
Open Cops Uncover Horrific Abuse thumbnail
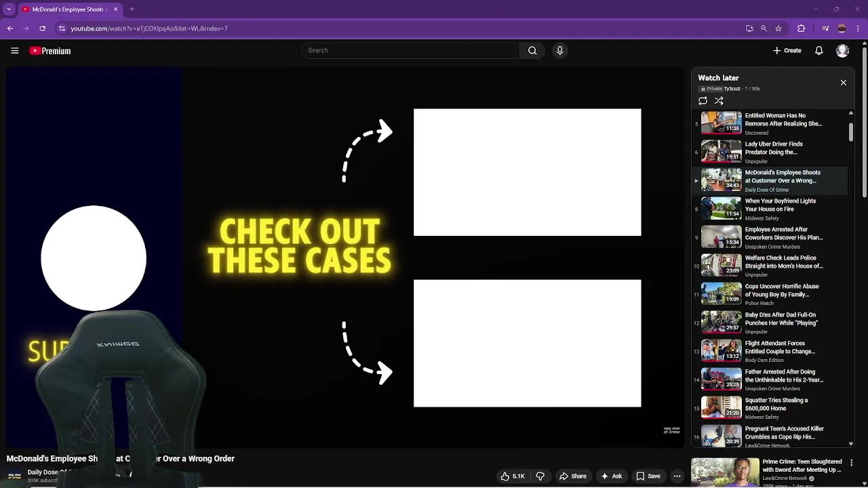[722, 294]
